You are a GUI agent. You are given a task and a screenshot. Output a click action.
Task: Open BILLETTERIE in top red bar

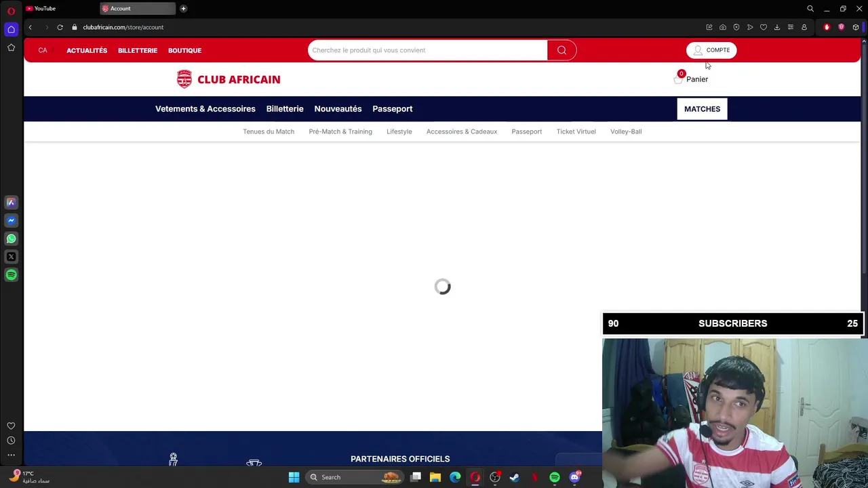pyautogui.click(x=138, y=50)
